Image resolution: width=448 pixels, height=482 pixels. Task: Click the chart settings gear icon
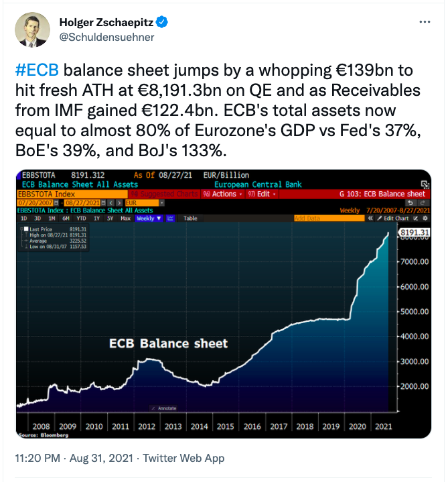(425, 218)
